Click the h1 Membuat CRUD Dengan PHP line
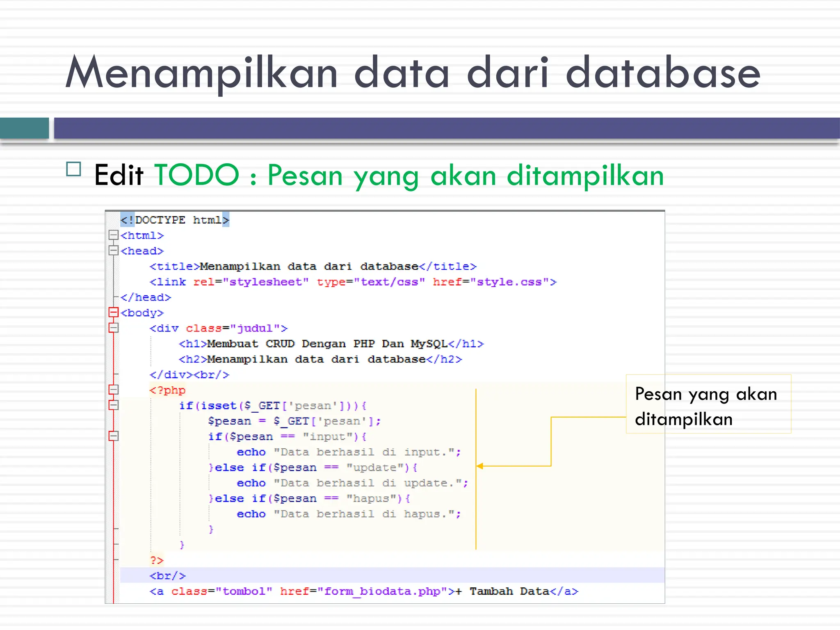The image size is (840, 630). pos(331,344)
